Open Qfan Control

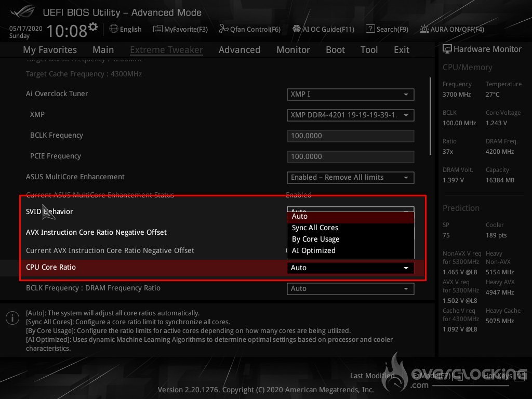pyautogui.click(x=250, y=29)
